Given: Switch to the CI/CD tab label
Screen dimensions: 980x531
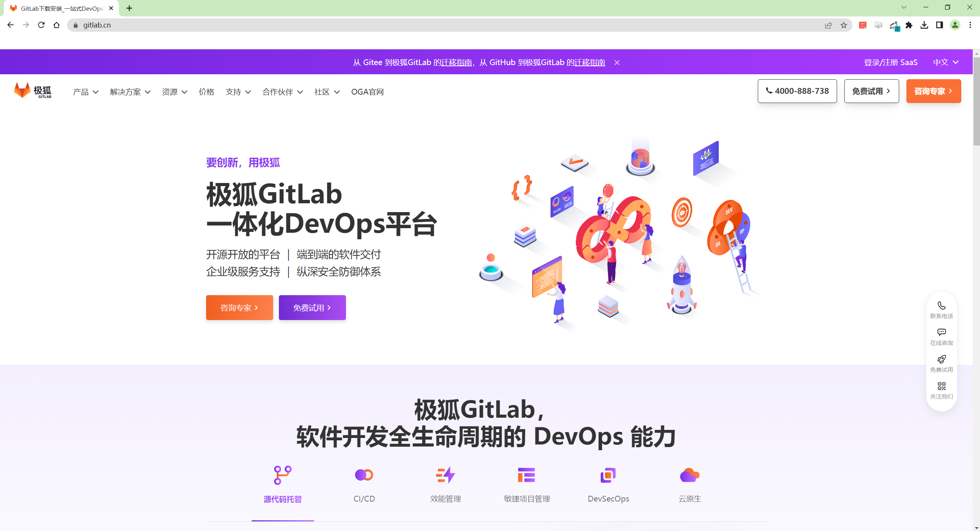Looking at the screenshot, I should click(364, 499).
